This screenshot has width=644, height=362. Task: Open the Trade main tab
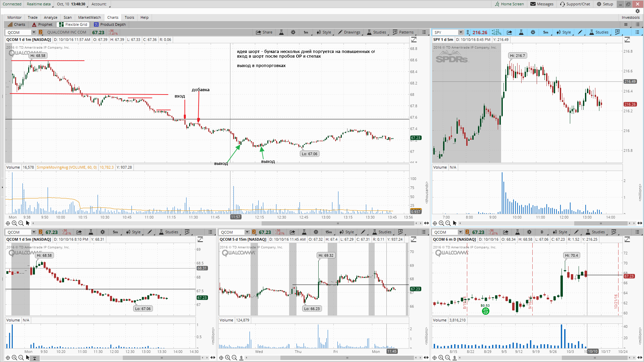pos(33,17)
